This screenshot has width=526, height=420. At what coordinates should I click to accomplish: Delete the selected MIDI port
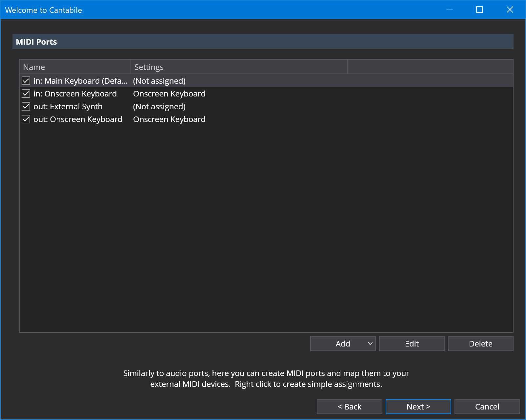[x=481, y=344]
